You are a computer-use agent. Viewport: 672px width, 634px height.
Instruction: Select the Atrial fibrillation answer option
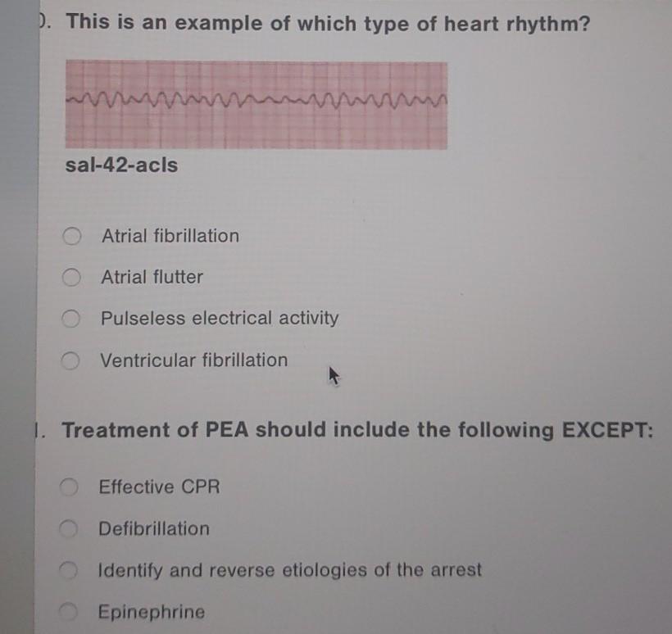[x=71, y=236]
